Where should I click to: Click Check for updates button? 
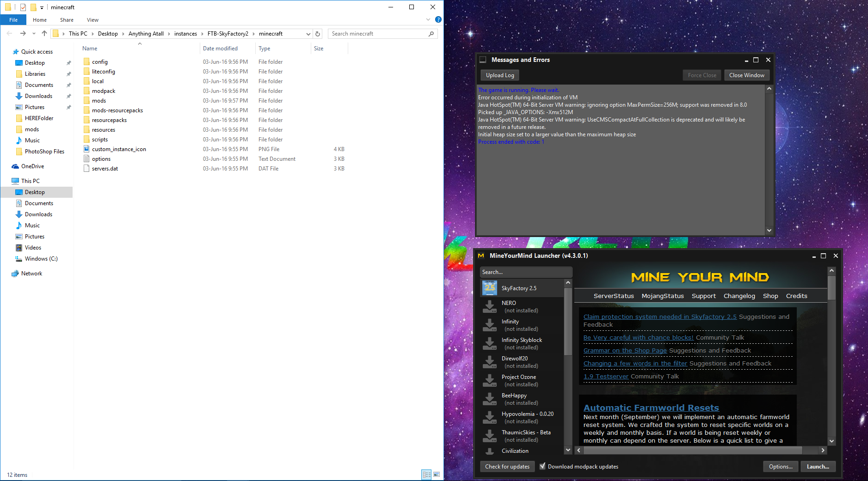coord(507,467)
